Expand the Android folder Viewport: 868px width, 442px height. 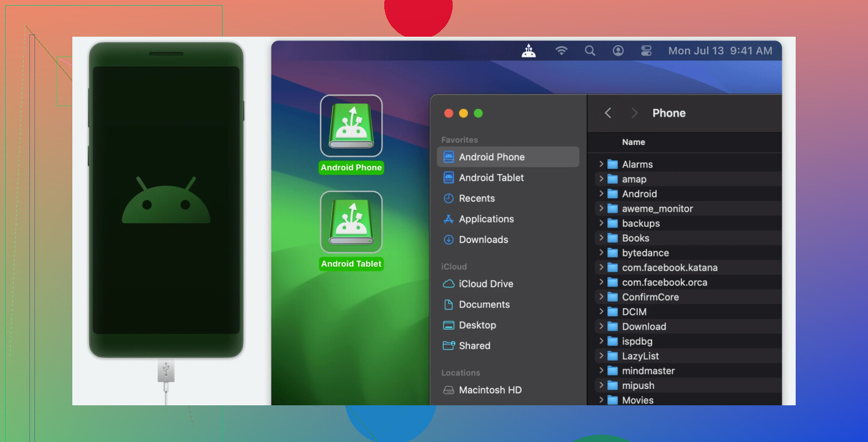601,194
